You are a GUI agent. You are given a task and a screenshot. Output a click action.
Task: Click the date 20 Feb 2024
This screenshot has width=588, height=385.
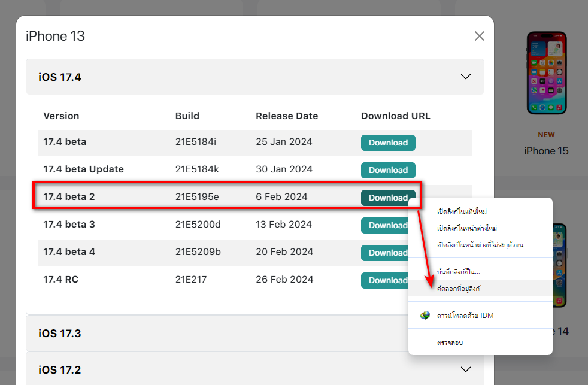point(284,252)
